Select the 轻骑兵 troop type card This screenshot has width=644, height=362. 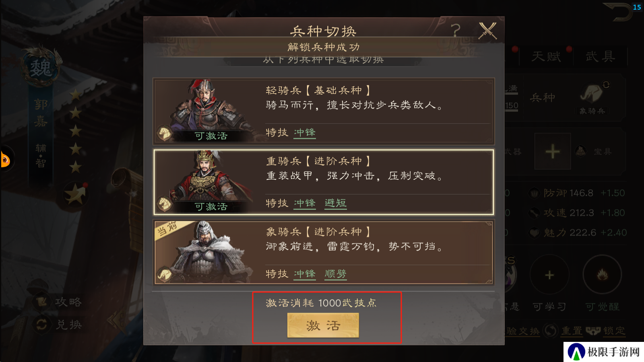(x=324, y=111)
